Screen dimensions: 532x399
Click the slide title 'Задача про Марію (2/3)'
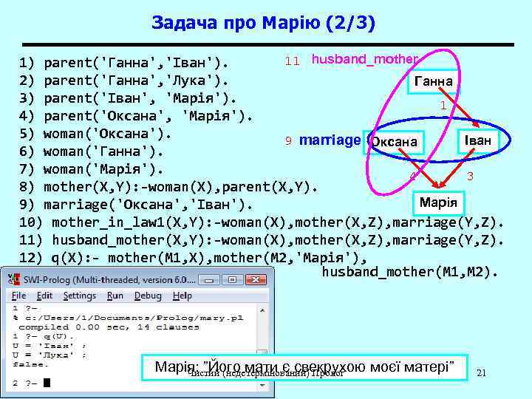coord(264,23)
